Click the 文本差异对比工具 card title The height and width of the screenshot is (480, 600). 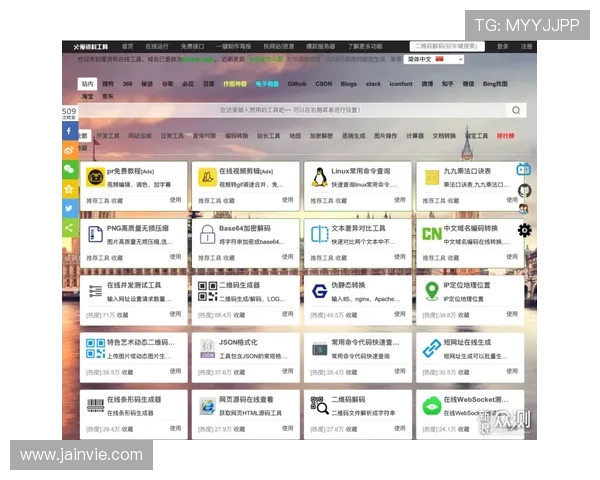(358, 228)
